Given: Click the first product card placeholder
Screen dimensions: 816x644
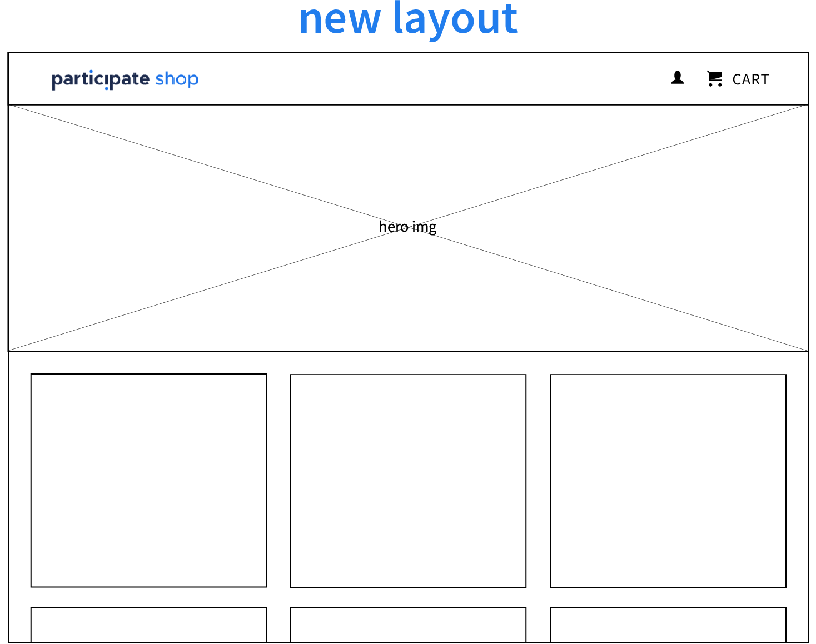Looking at the screenshot, I should tap(149, 481).
